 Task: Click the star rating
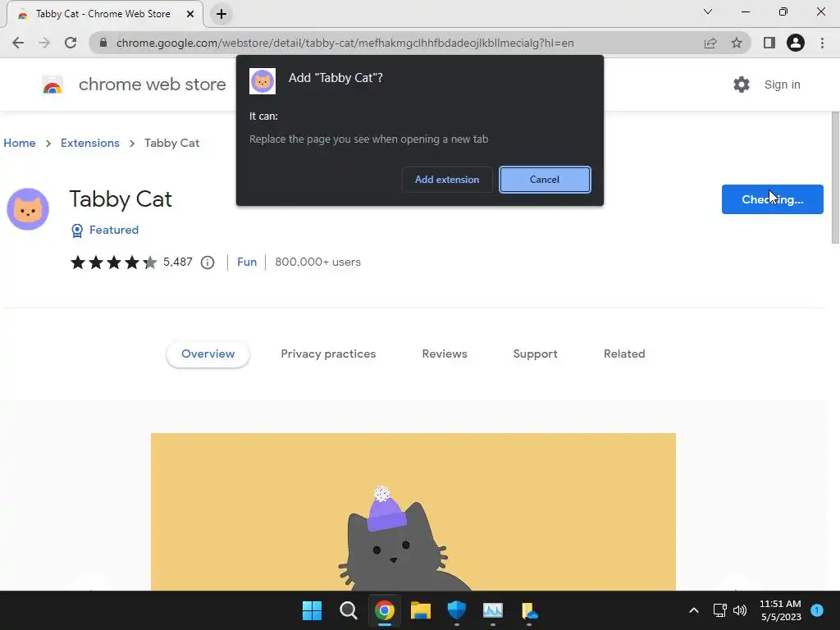pos(113,262)
